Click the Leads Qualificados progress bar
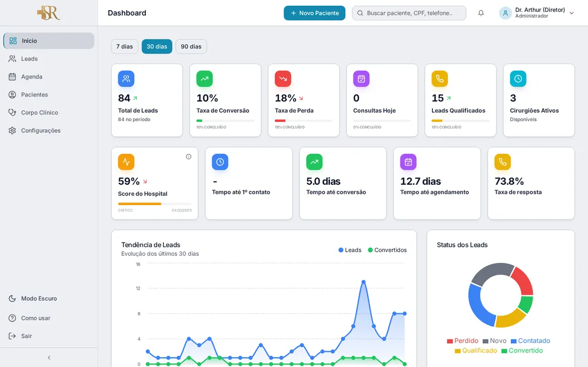 click(460, 121)
